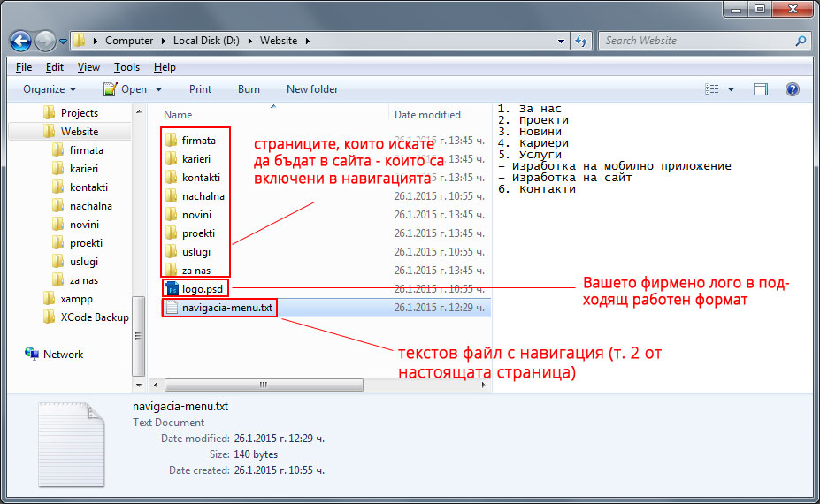Click the change view icon in toolbar
This screenshot has height=504, width=820.
pyautogui.click(x=712, y=89)
